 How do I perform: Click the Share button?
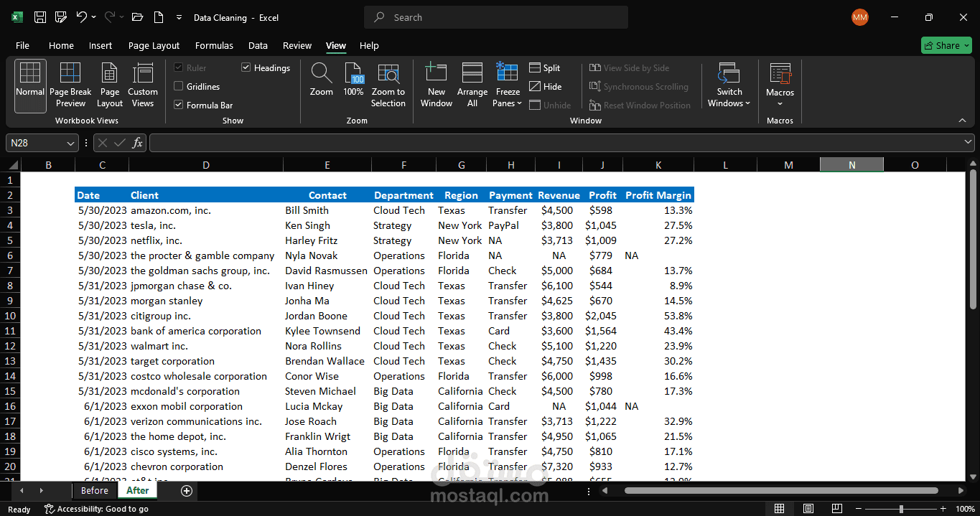[946, 44]
